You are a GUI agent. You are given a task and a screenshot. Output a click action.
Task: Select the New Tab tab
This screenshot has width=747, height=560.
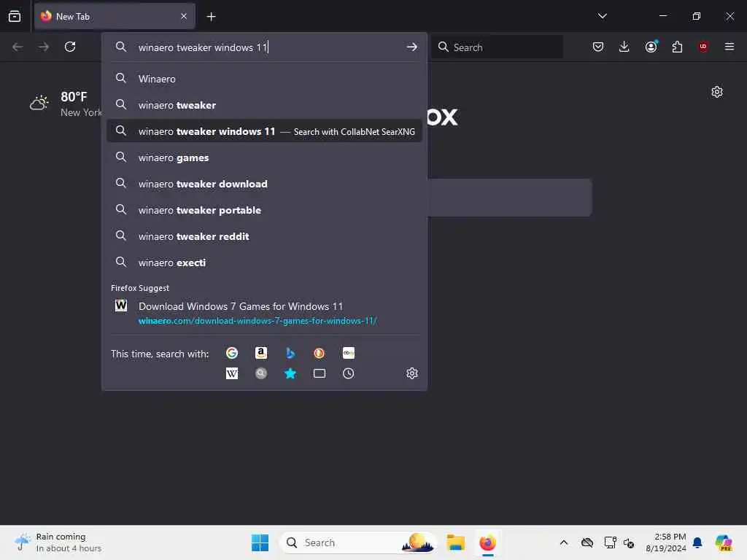point(115,16)
